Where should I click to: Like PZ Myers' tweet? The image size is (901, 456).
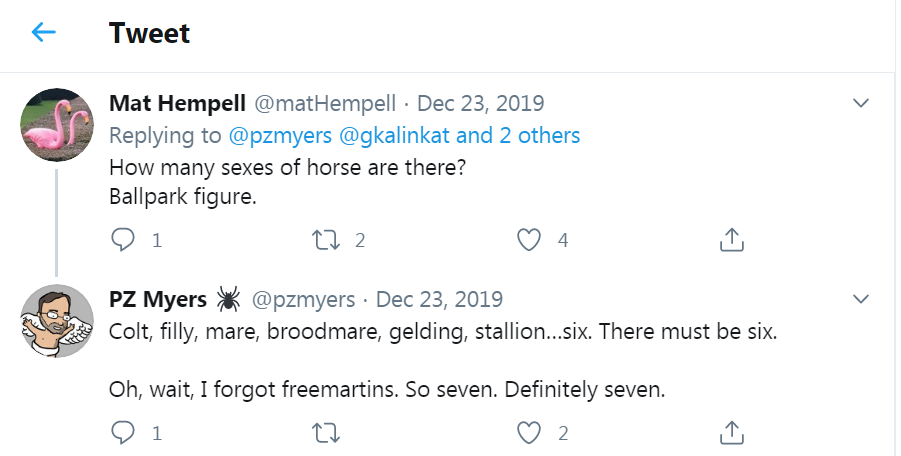530,433
